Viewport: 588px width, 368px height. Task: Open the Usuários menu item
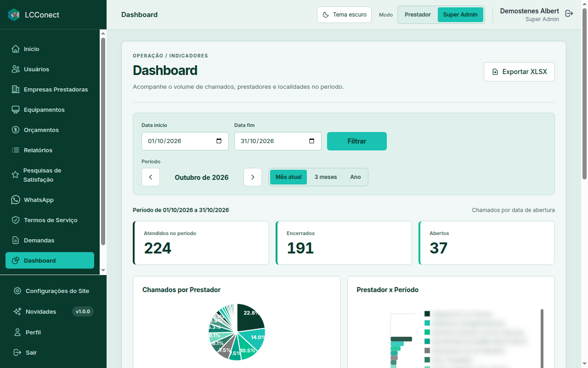pos(50,69)
